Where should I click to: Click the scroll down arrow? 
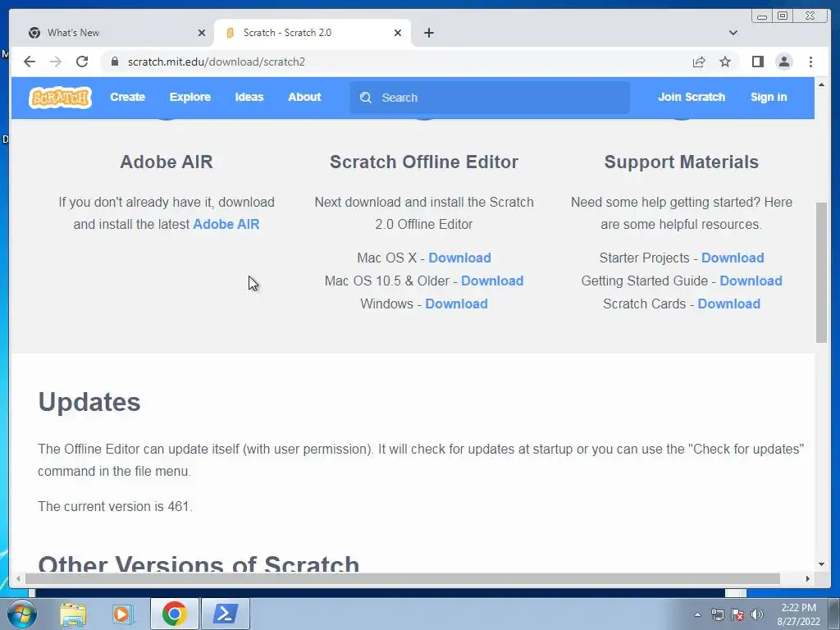(x=821, y=564)
